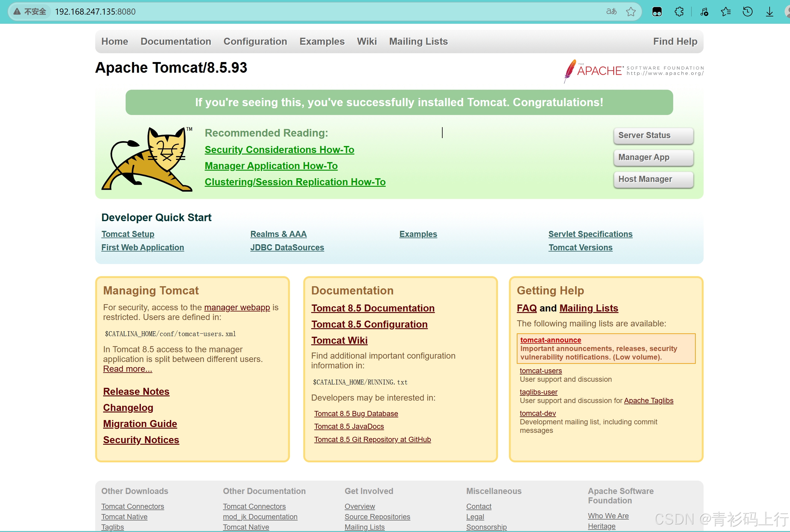The width and height of the screenshot is (790, 532).
Task: Open Mailing Lists in the top navigation bar
Action: click(x=418, y=41)
